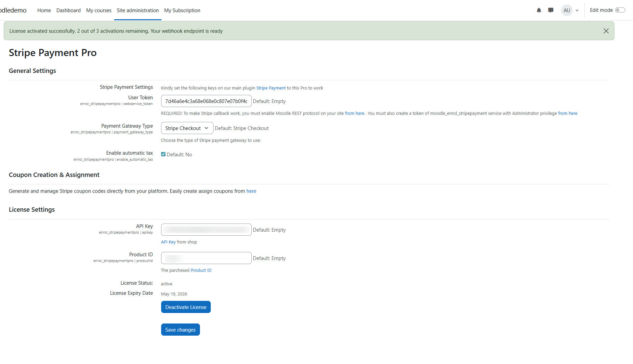633x364 pixels.
Task: Dismiss the license activated success alert
Action: pos(606,31)
